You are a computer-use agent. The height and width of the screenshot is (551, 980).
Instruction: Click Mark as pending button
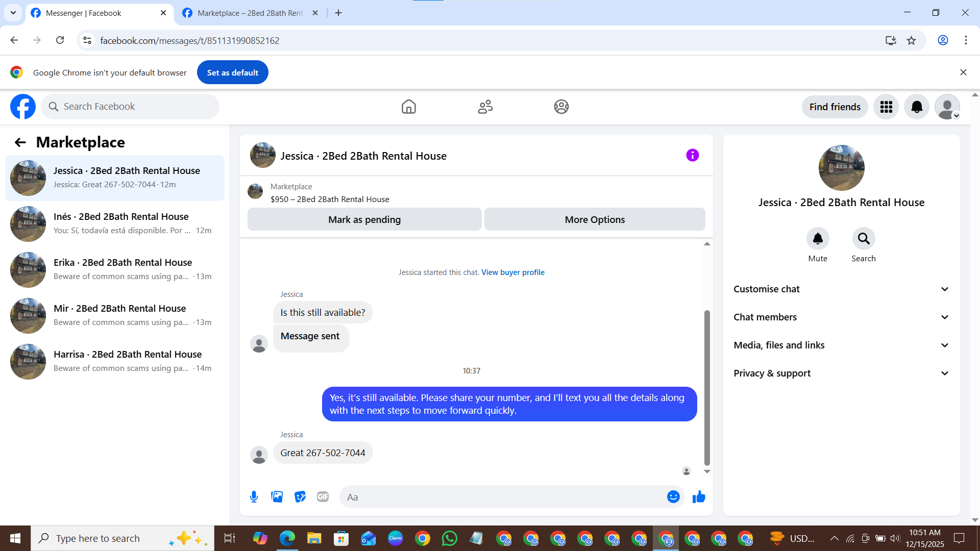pos(364,219)
